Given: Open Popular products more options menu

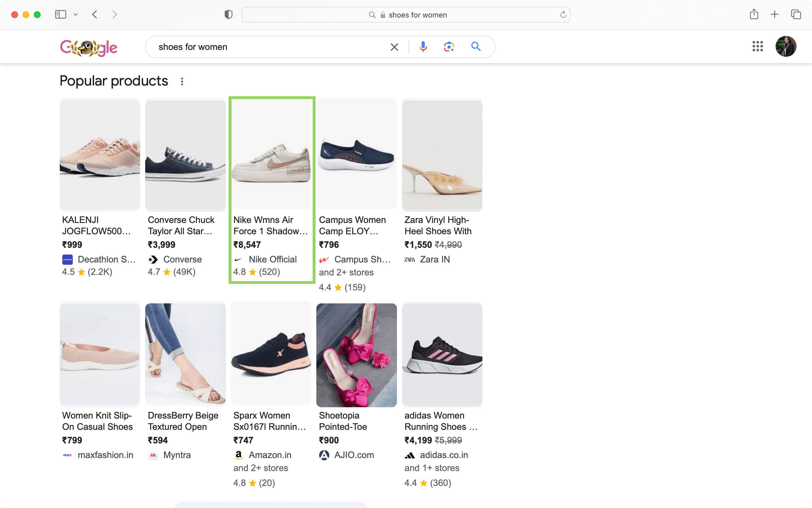Looking at the screenshot, I should click(x=182, y=81).
